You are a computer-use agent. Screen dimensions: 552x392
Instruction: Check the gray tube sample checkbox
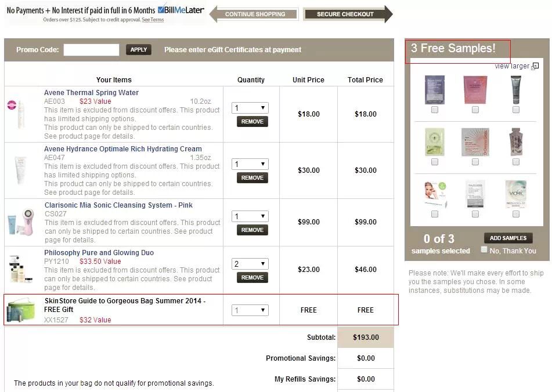coord(516,110)
